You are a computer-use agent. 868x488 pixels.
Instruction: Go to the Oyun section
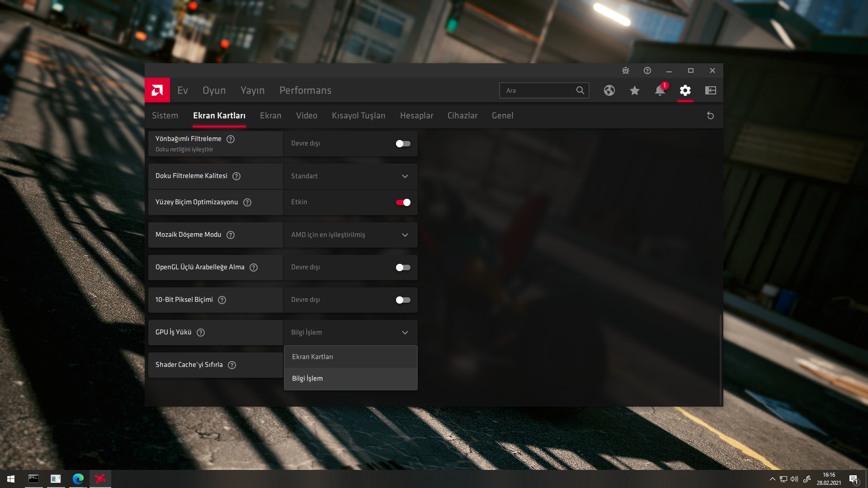click(214, 90)
